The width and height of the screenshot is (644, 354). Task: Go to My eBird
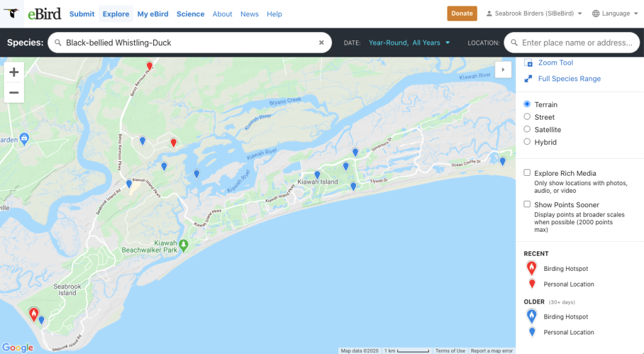tap(152, 14)
